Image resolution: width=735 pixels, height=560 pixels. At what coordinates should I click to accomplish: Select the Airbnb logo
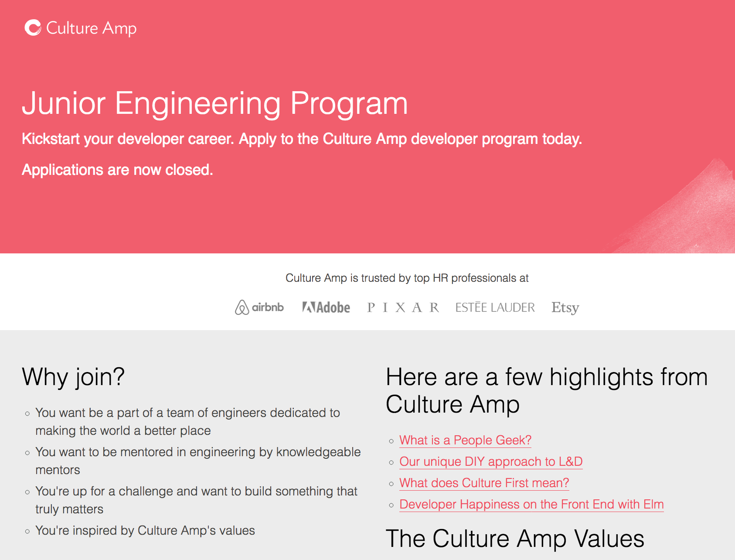[x=260, y=307]
